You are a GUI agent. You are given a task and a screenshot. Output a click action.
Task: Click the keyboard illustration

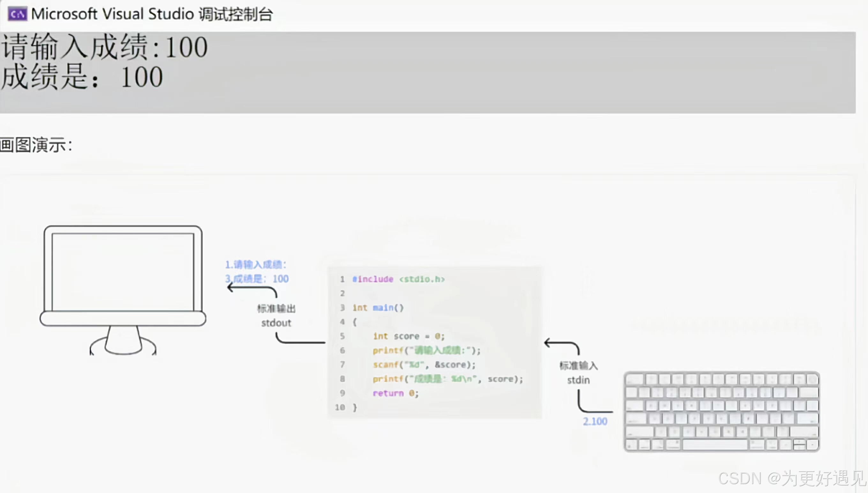click(x=722, y=411)
